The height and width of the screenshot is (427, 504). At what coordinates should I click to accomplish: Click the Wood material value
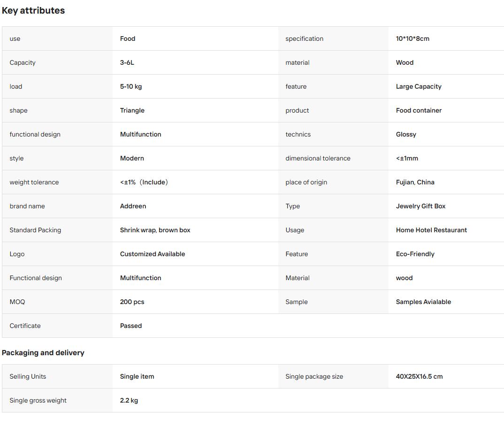pyautogui.click(x=405, y=63)
